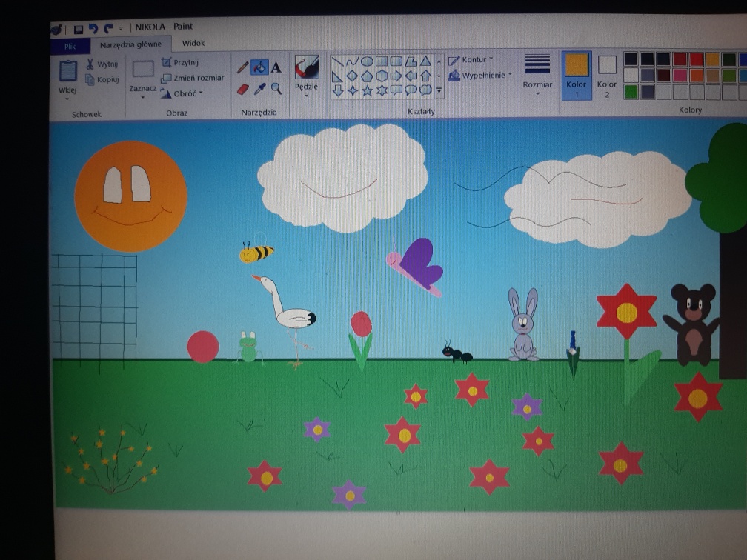Switch to the Widok tab
The height and width of the screenshot is (560, 747).
[x=193, y=43]
